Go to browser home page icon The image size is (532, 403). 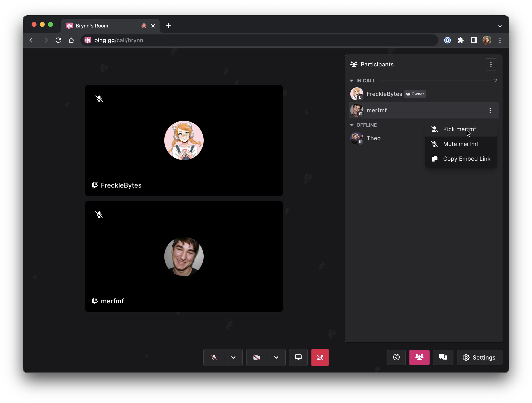pyautogui.click(x=71, y=40)
